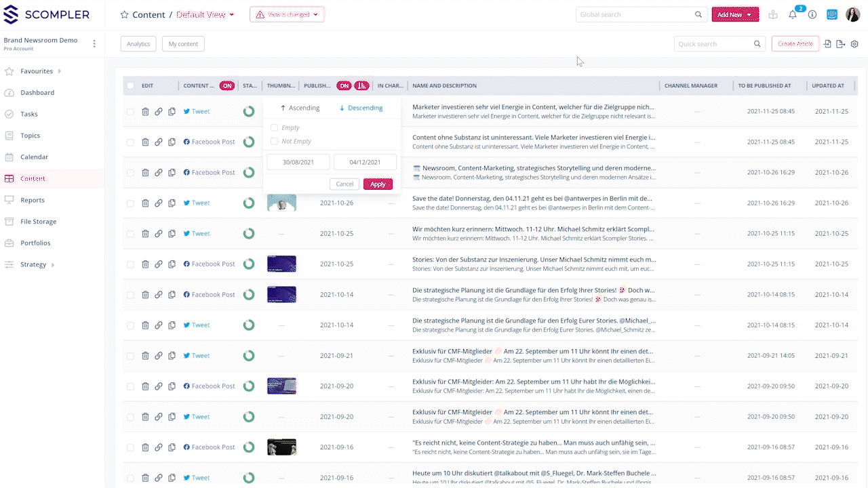Click the start date field 30/08/2021
868x488 pixels.
pos(298,163)
